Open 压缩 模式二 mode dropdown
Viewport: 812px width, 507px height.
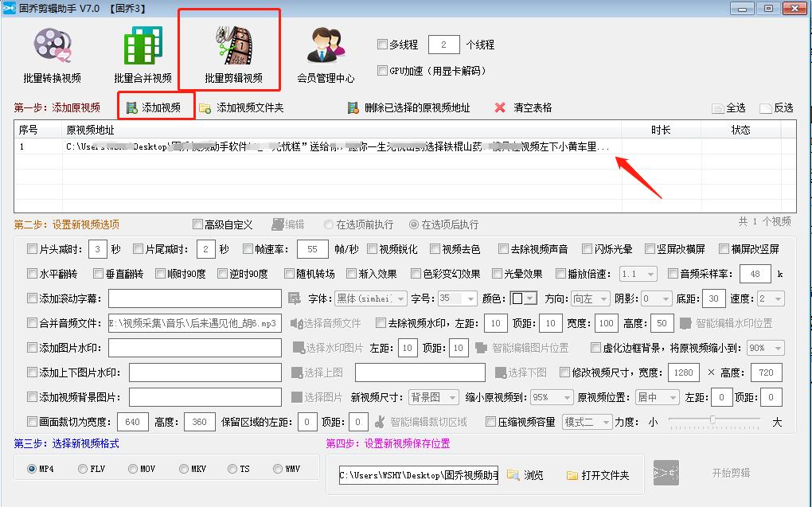coord(588,422)
